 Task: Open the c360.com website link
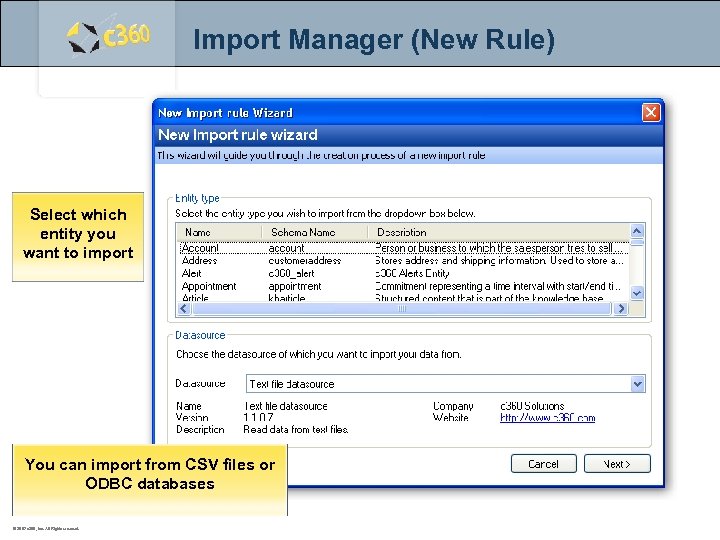tap(547, 418)
